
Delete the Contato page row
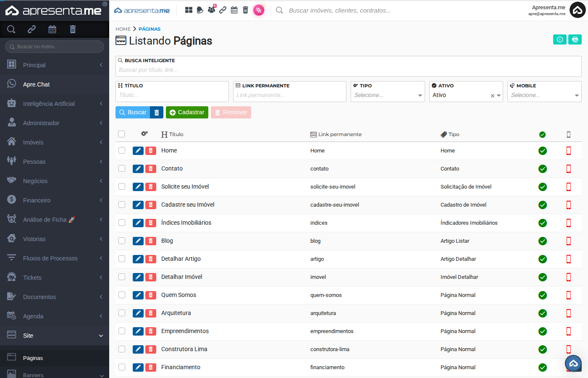[x=151, y=169]
